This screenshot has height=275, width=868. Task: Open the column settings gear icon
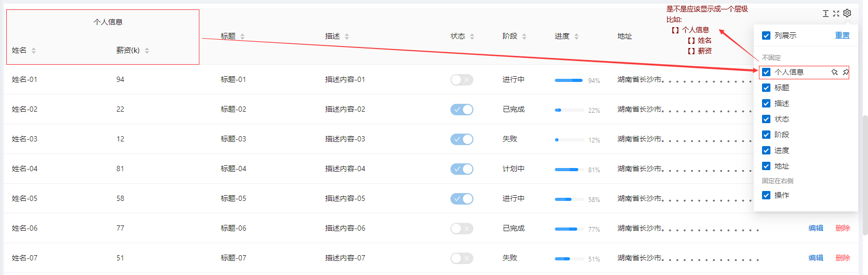pyautogui.click(x=847, y=13)
